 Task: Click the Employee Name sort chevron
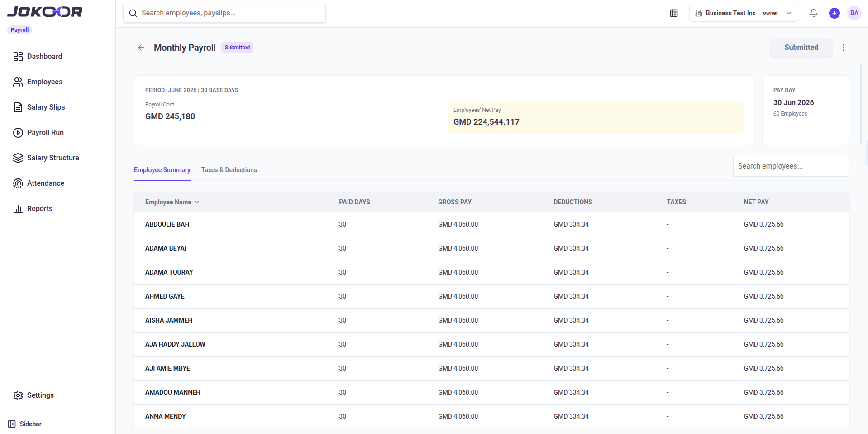click(197, 202)
